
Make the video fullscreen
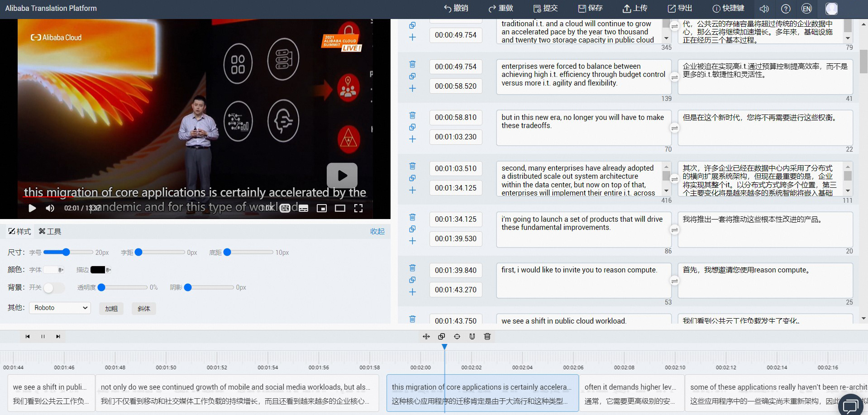[358, 208]
